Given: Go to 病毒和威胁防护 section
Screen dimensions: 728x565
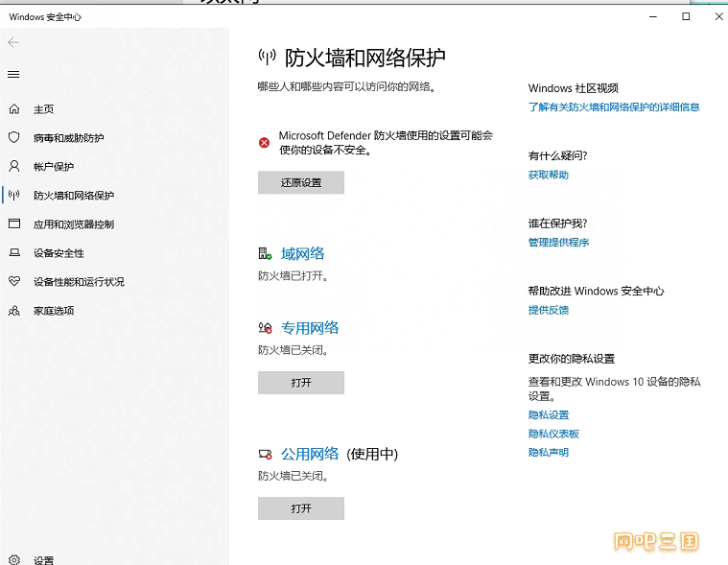Looking at the screenshot, I should coord(69,138).
